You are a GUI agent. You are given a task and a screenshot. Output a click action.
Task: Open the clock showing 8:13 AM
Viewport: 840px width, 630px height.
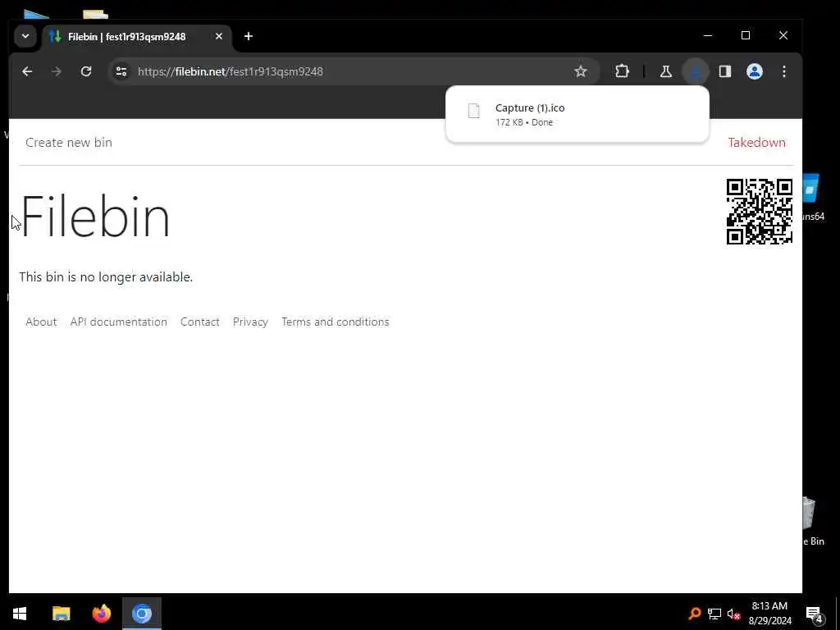click(769, 614)
